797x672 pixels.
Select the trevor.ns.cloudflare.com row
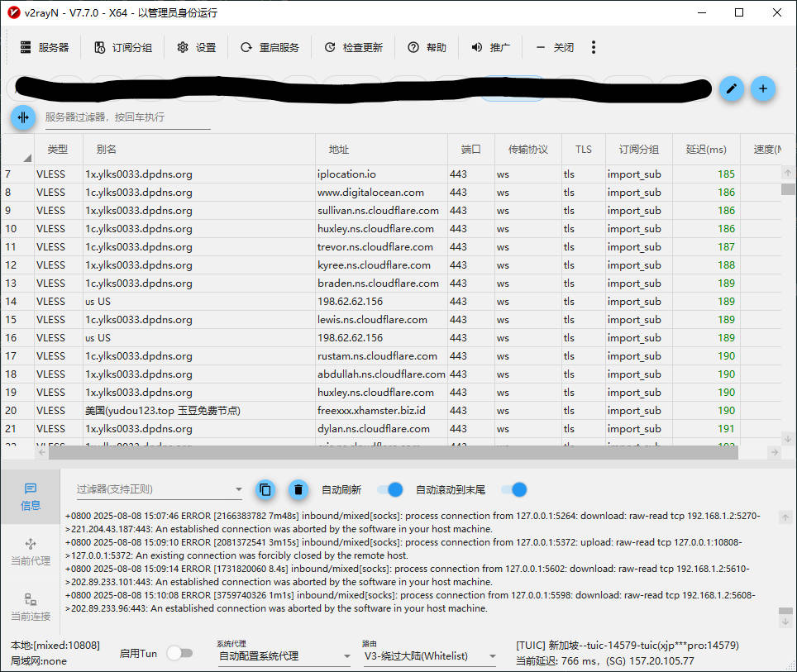click(391, 247)
